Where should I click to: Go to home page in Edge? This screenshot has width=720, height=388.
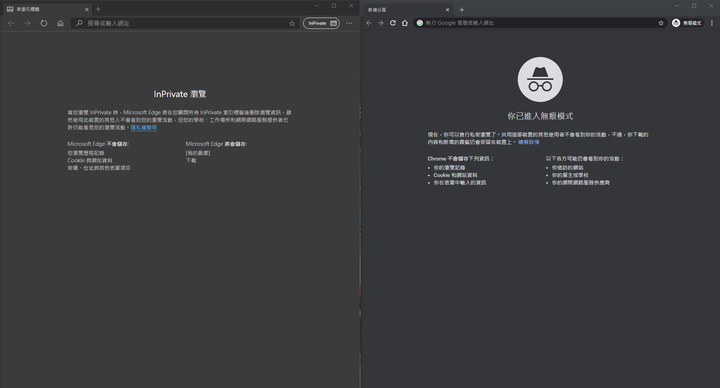[x=60, y=23]
